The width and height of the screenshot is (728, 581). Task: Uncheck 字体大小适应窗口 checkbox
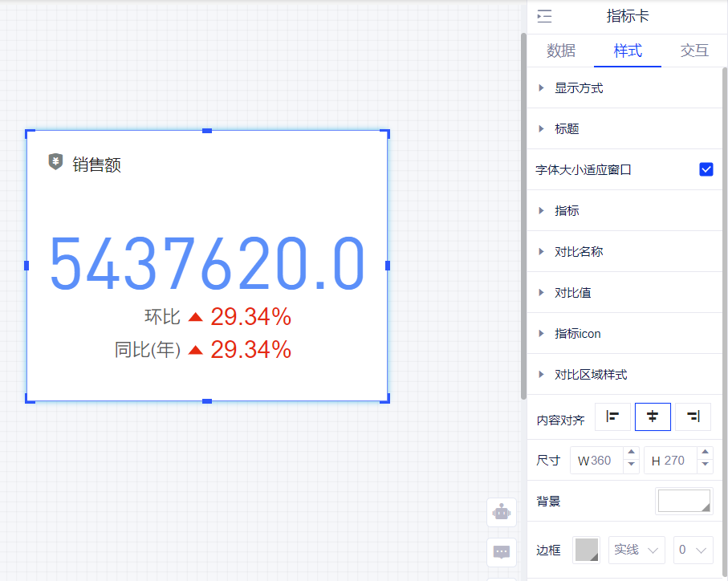(x=706, y=169)
